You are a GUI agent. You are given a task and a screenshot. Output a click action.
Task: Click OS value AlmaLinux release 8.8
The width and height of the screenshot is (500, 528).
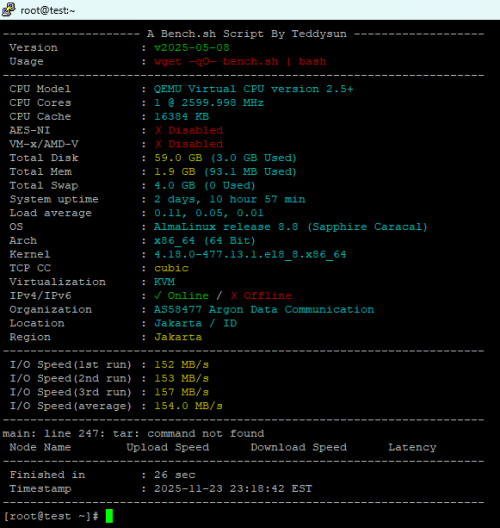click(226, 227)
